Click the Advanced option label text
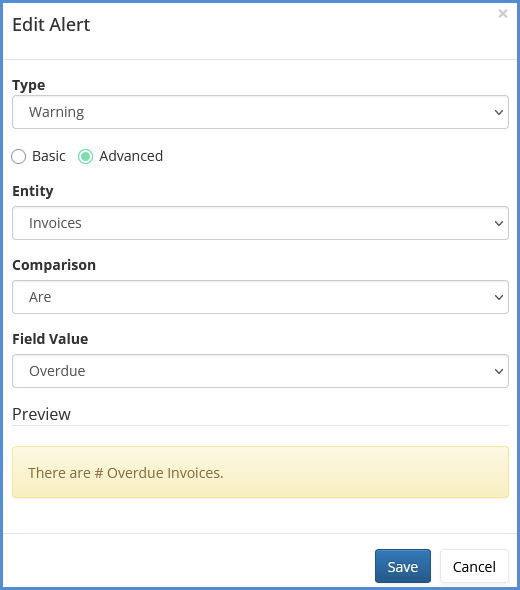The image size is (520, 590). 131,156
